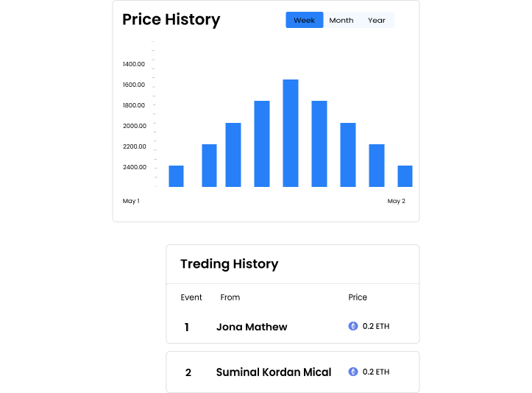532x393 pixels.
Task: Click the tallest bar in the chart
Action: 291,132
